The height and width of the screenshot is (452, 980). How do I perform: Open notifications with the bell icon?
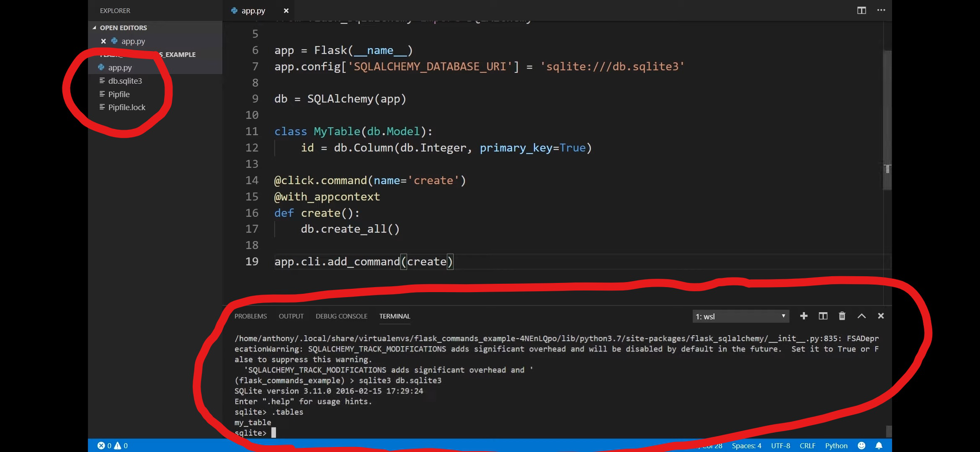[879, 446]
